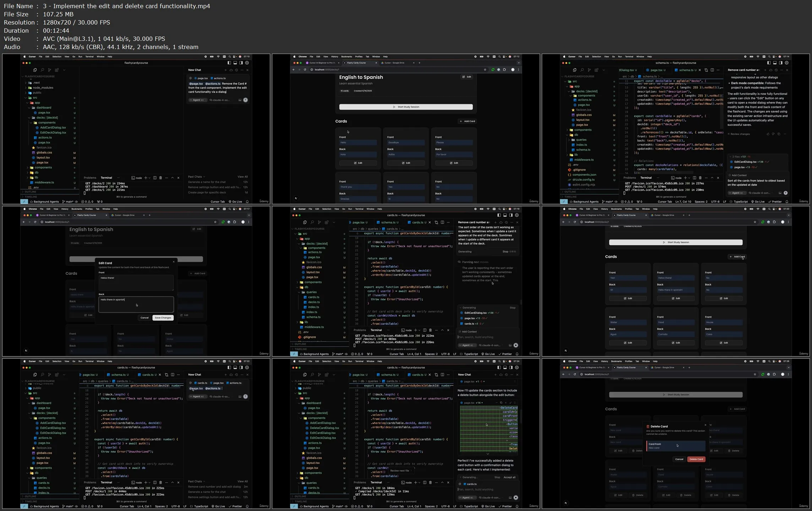The width and height of the screenshot is (812, 511).
Task: Click settings gear in window titled only 'flashycardycourse'
Action: click(247, 63)
